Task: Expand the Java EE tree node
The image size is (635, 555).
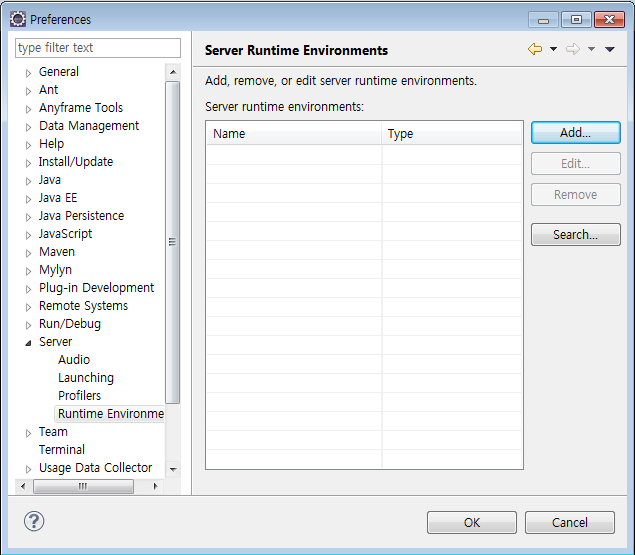Action: (28, 198)
